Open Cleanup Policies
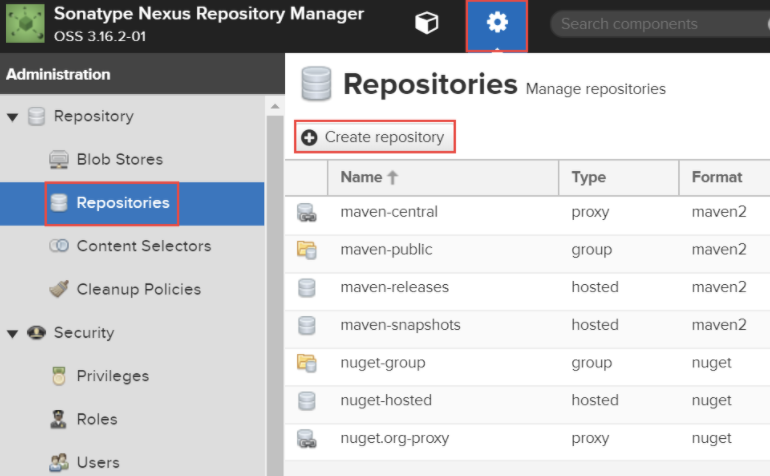770x476 pixels. (138, 289)
